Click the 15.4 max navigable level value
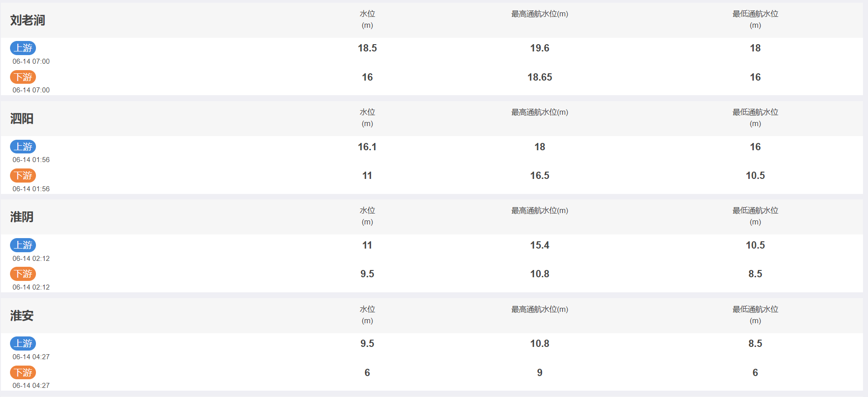Screen dimensions: 868x397 540,245
